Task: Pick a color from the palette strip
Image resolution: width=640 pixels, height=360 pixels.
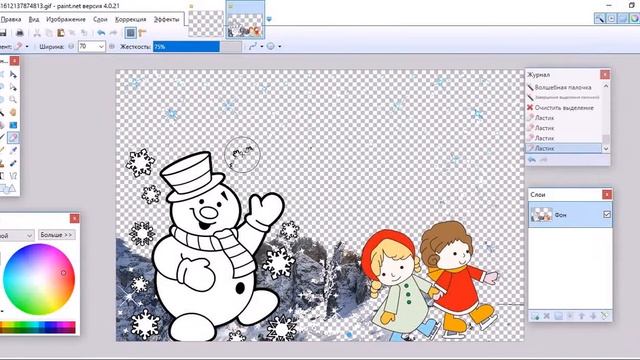Action: click(38, 327)
